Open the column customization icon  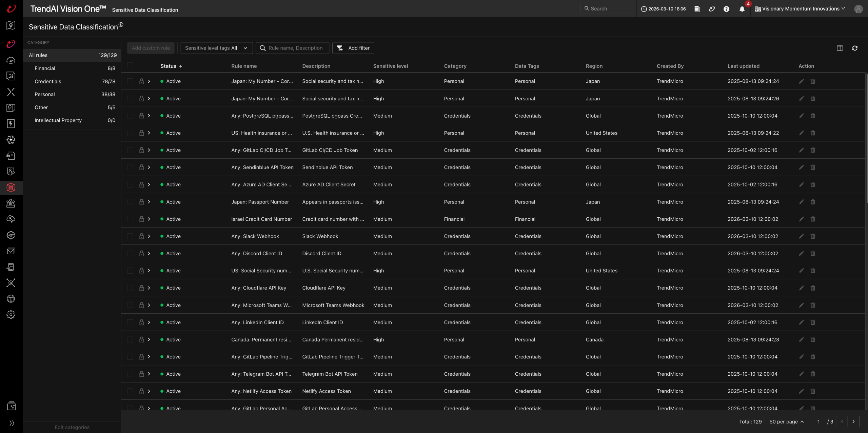(x=840, y=48)
